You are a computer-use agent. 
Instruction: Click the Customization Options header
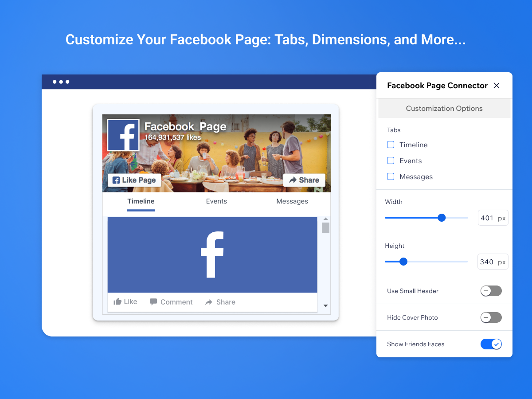444,108
